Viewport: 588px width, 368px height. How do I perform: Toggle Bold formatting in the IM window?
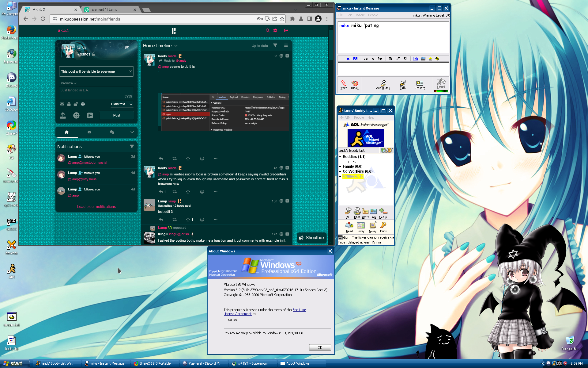(390, 59)
